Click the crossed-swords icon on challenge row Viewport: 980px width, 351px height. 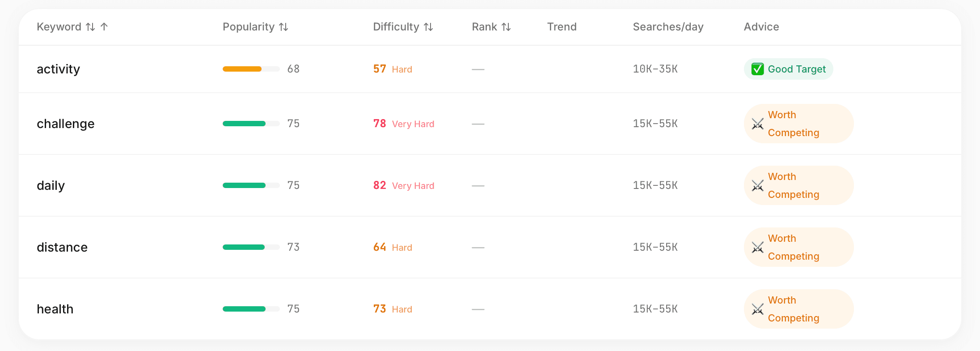point(757,124)
